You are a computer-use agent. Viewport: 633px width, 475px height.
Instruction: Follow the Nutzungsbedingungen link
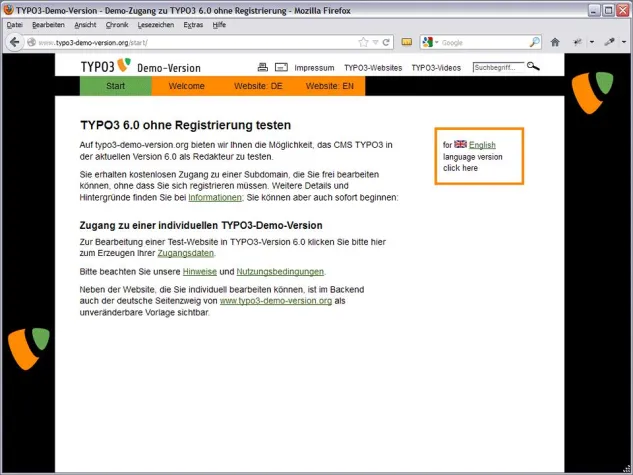[280, 272]
